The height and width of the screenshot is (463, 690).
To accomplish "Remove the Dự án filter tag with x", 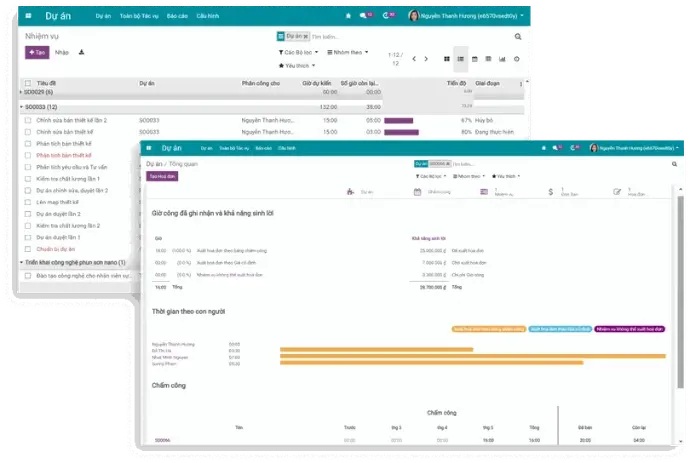I will point(306,37).
